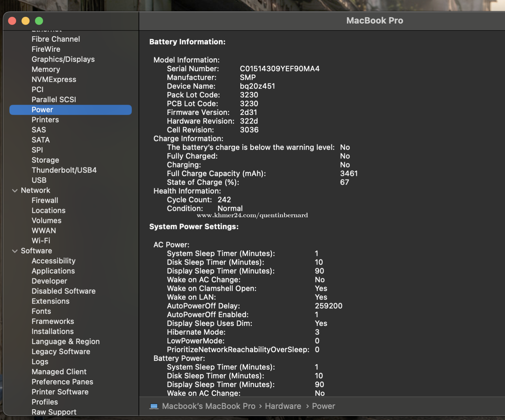Click the AutoPowerOff Delay value 259200

coord(329,306)
